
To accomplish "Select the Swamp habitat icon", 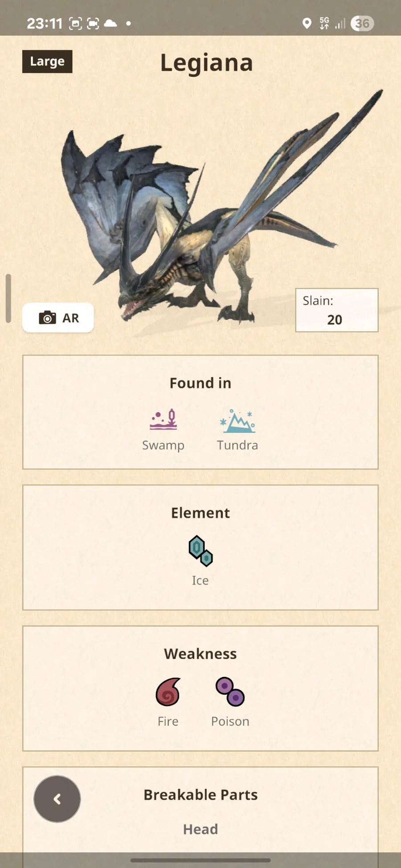I will pyautogui.click(x=163, y=420).
